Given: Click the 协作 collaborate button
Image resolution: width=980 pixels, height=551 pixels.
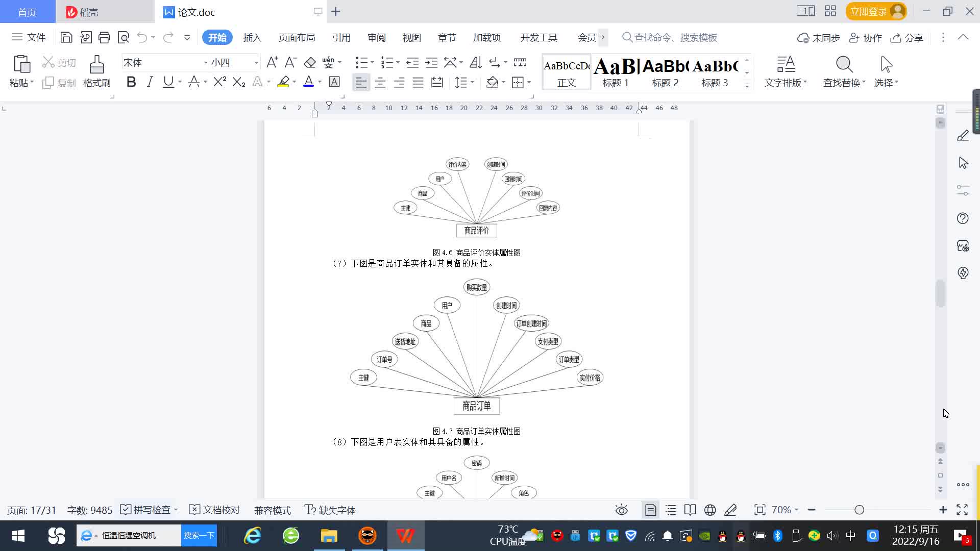Looking at the screenshot, I should (x=865, y=38).
